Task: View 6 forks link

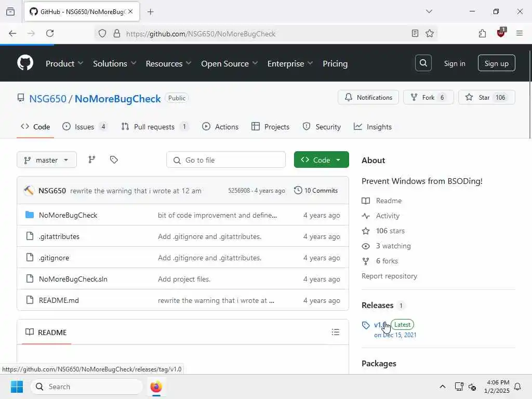Action: click(x=380, y=261)
